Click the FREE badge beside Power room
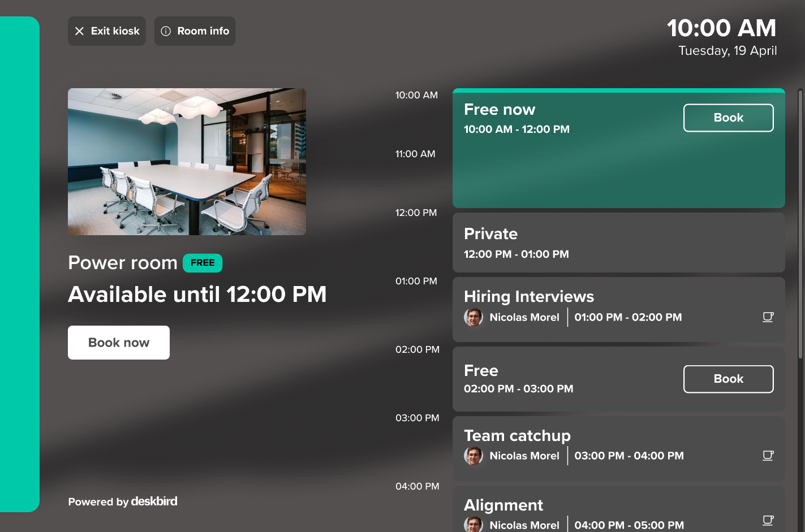The height and width of the screenshot is (532, 805). click(x=203, y=263)
